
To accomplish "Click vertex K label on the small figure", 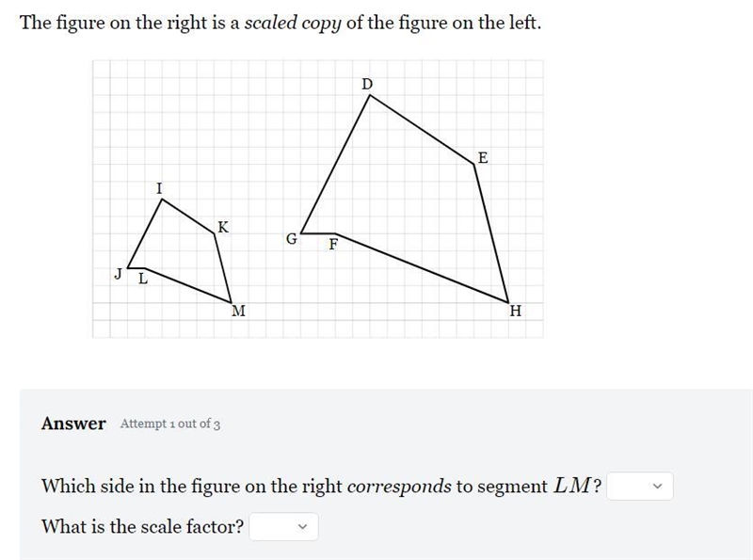I will (x=223, y=227).
